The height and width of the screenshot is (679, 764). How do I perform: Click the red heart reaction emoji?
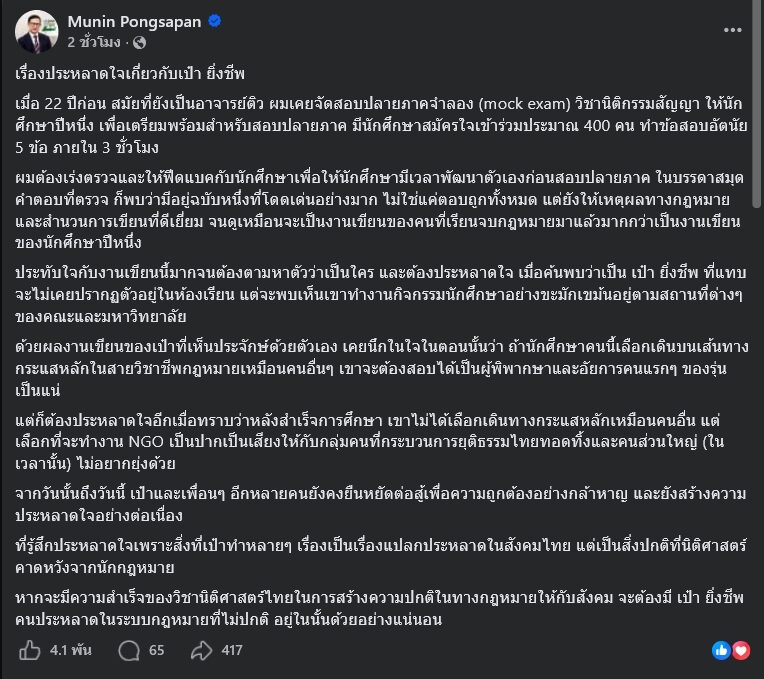(741, 650)
